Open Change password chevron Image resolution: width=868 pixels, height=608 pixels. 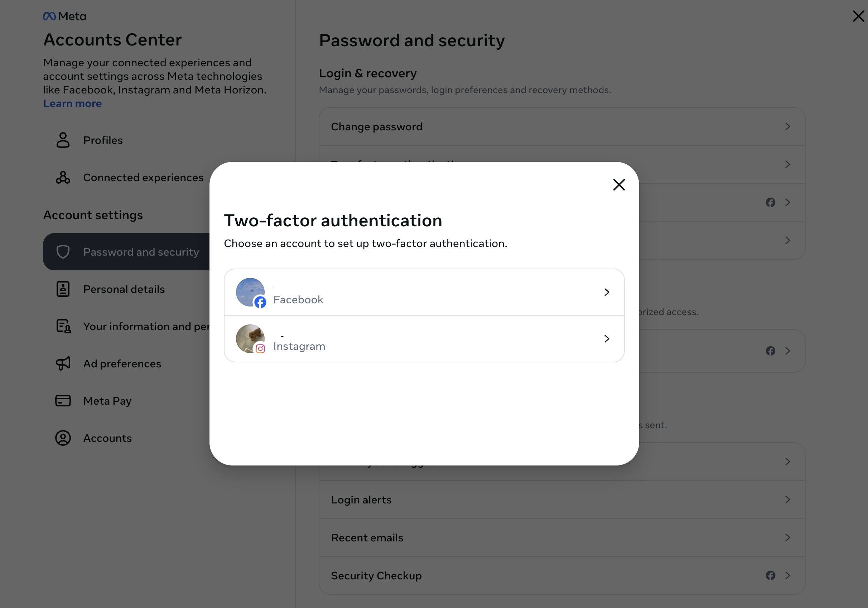787,127
